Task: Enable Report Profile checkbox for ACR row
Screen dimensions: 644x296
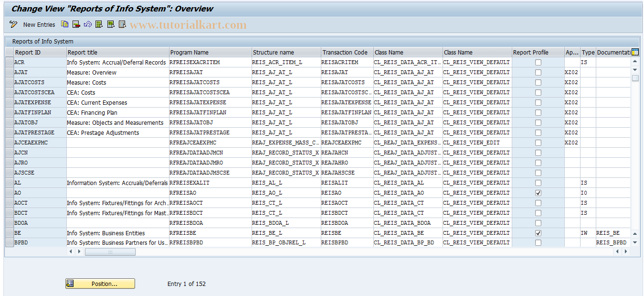Action: (538, 62)
